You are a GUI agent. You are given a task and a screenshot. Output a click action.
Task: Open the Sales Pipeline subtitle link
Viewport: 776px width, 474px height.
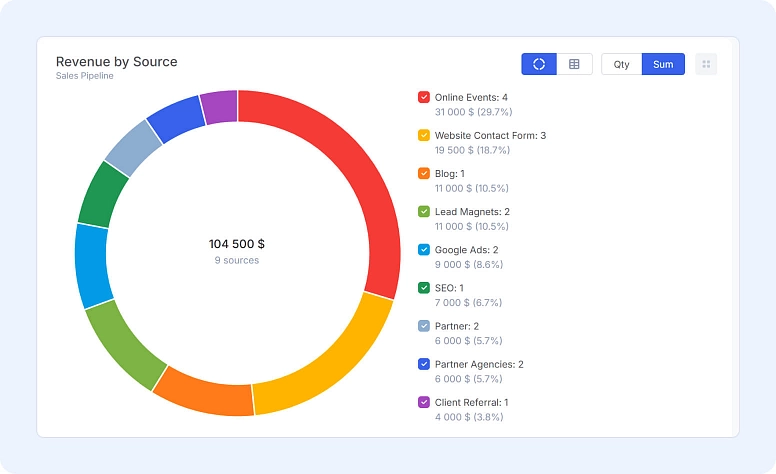pyautogui.click(x=85, y=76)
